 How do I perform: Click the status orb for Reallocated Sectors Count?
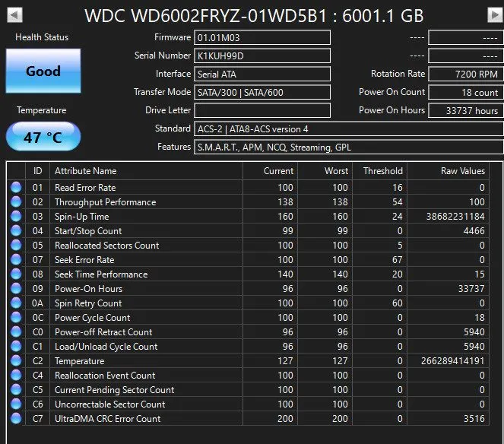[16, 245]
